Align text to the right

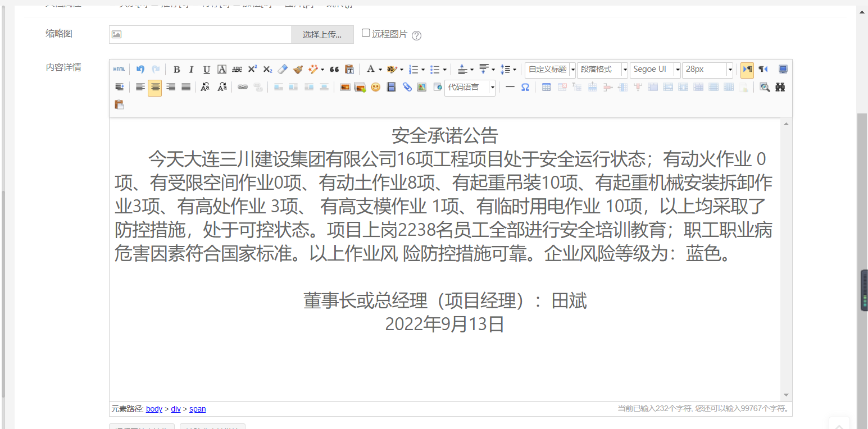(171, 87)
